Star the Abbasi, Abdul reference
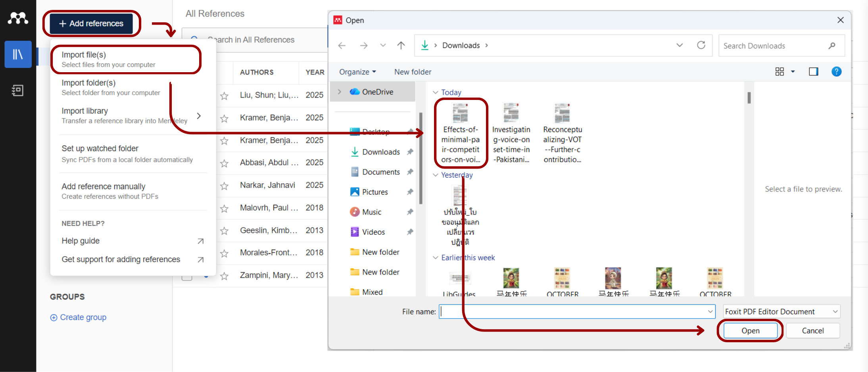Viewport: 868px width, 372px height. click(224, 163)
